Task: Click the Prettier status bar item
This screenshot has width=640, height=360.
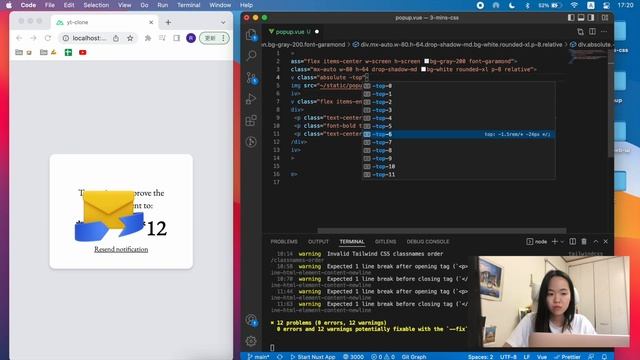Action: [x=568, y=357]
